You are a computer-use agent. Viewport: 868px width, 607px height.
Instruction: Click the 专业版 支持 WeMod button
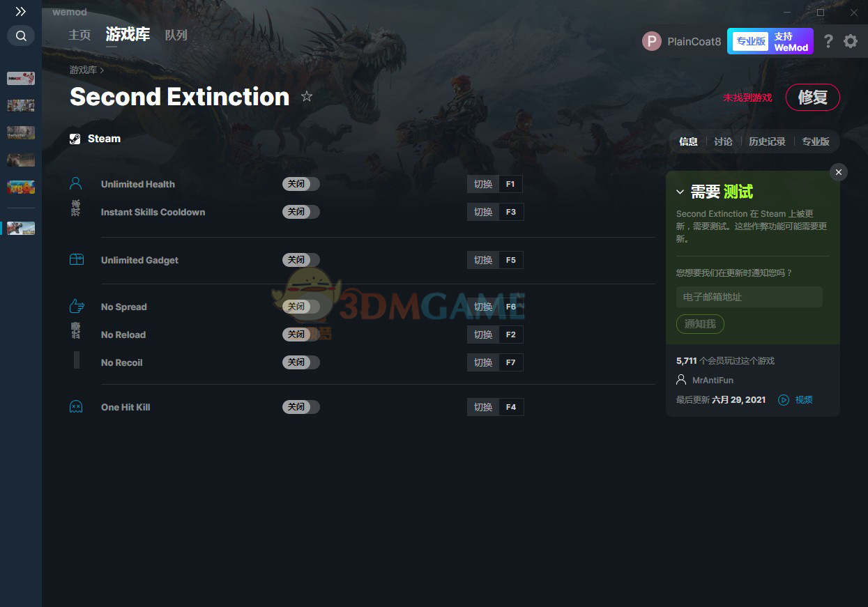[770, 41]
